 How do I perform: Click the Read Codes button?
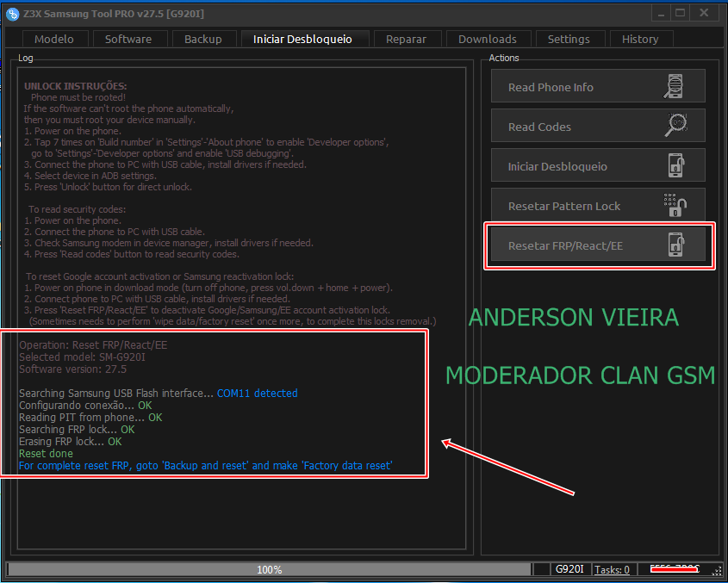[598, 126]
